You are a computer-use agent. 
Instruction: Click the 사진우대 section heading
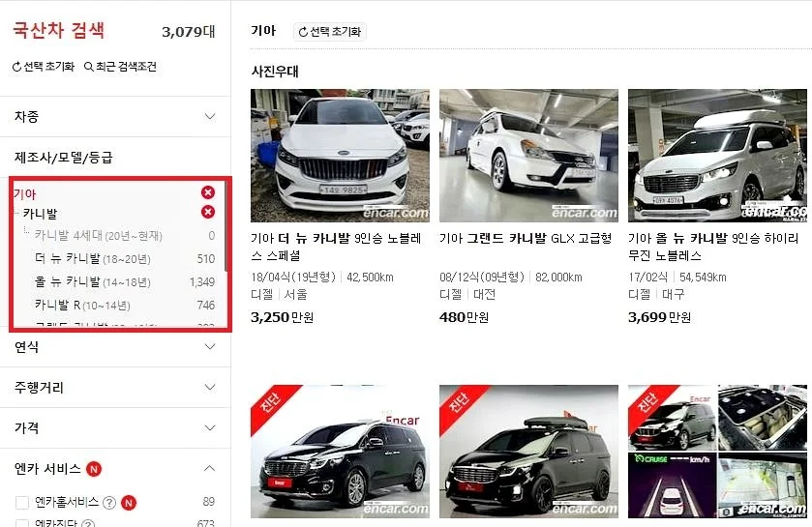point(275,72)
